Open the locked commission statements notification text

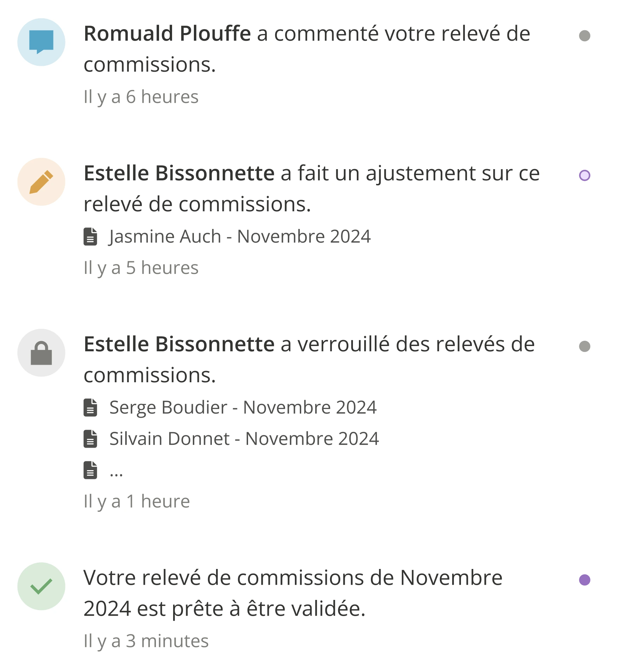[x=309, y=359]
